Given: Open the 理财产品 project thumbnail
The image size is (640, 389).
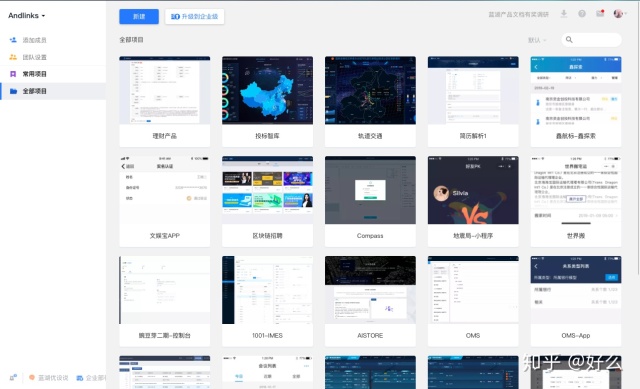Looking at the screenshot, I should click(x=164, y=90).
